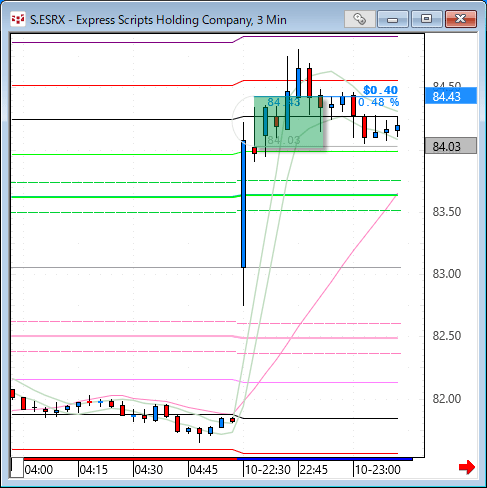Maximize the ESRX chart window

point(426,19)
